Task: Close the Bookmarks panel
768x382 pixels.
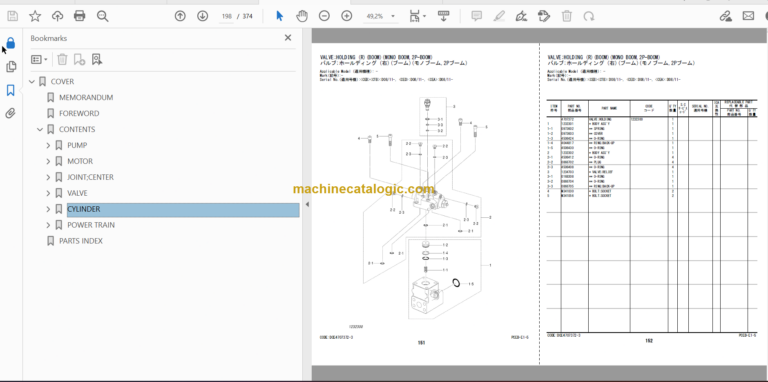Action: [288, 38]
